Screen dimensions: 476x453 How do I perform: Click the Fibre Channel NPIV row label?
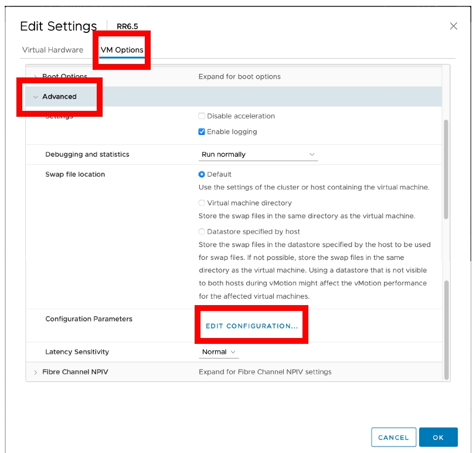pos(75,372)
